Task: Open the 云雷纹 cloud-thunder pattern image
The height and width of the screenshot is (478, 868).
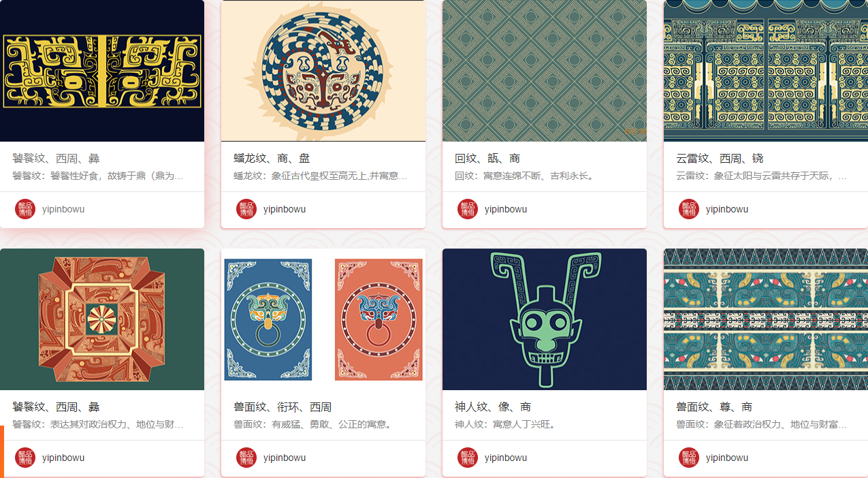Action: pyautogui.click(x=766, y=71)
